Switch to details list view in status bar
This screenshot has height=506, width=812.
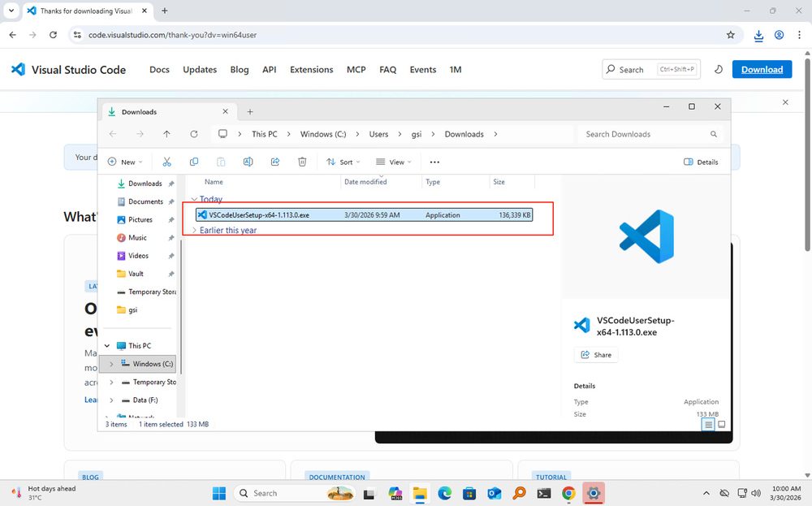point(709,424)
